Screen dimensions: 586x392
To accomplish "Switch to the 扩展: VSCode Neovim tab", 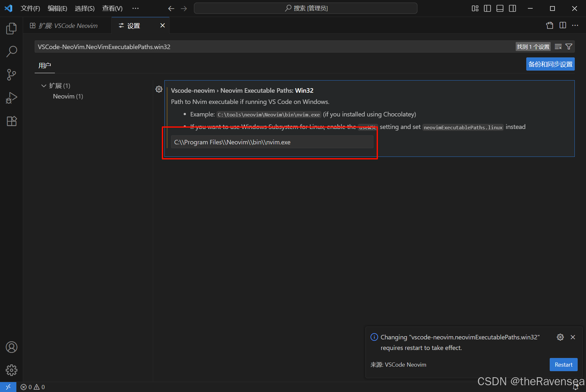I will (x=67, y=26).
